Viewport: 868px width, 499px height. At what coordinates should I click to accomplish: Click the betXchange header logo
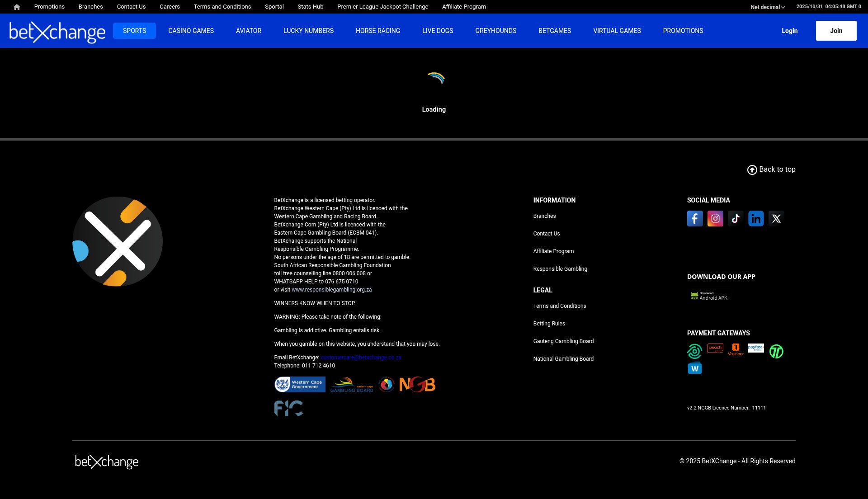tap(57, 32)
